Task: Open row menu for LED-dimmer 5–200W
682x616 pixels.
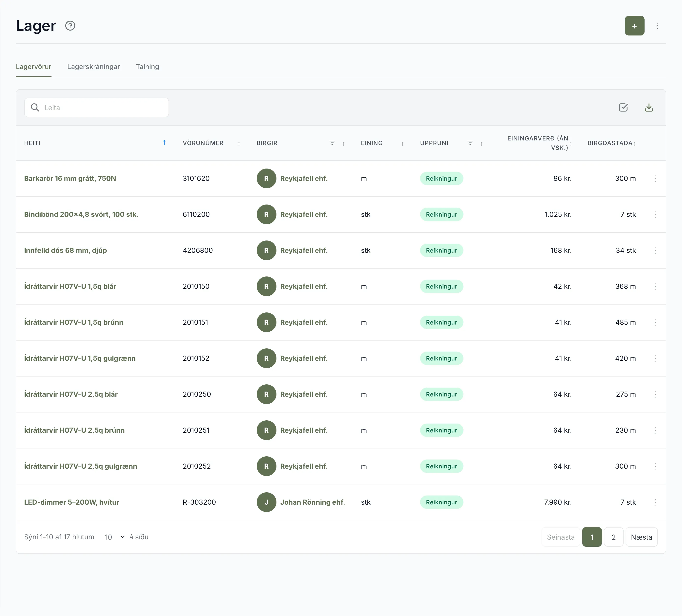Action: (x=655, y=502)
